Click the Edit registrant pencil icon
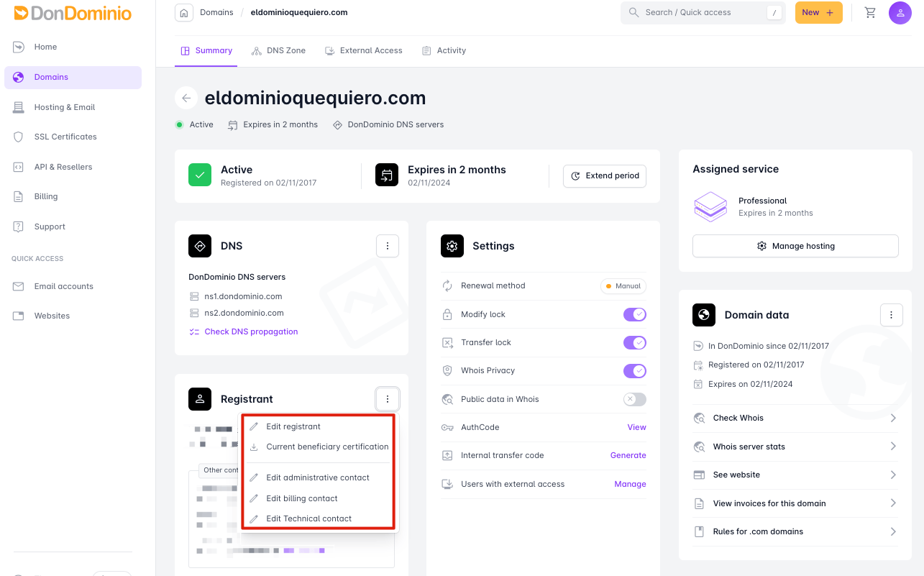924x576 pixels. (254, 426)
